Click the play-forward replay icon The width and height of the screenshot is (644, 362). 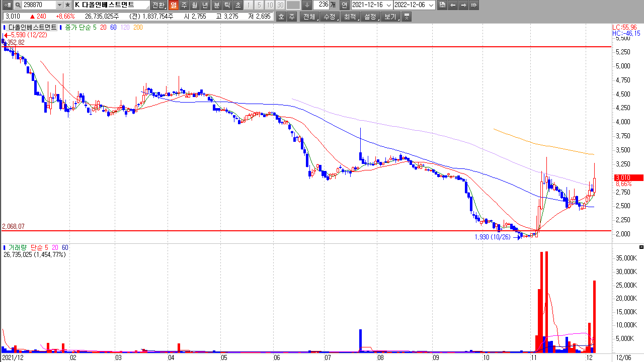pos(474,5)
